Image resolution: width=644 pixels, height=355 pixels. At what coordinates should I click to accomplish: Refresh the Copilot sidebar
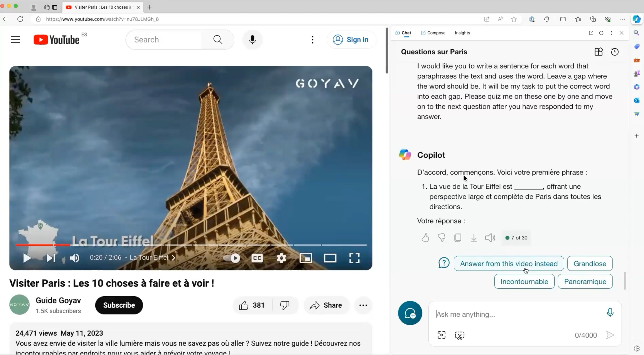(x=601, y=33)
